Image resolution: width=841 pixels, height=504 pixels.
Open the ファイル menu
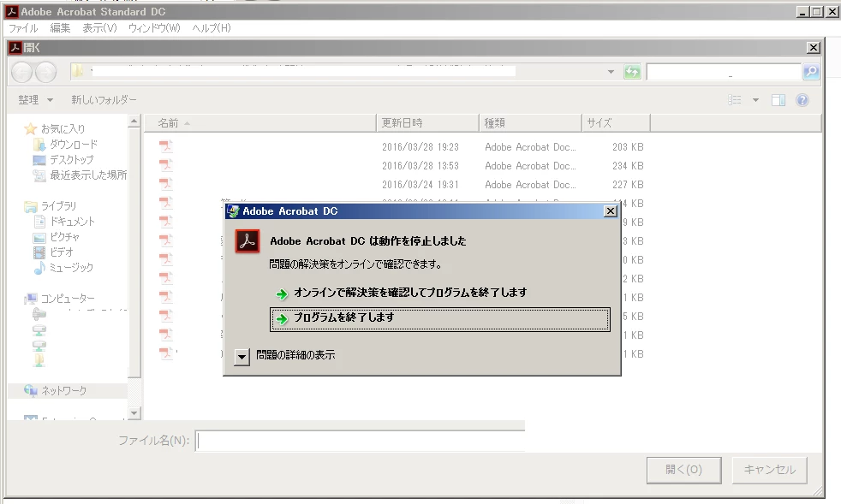click(x=23, y=28)
